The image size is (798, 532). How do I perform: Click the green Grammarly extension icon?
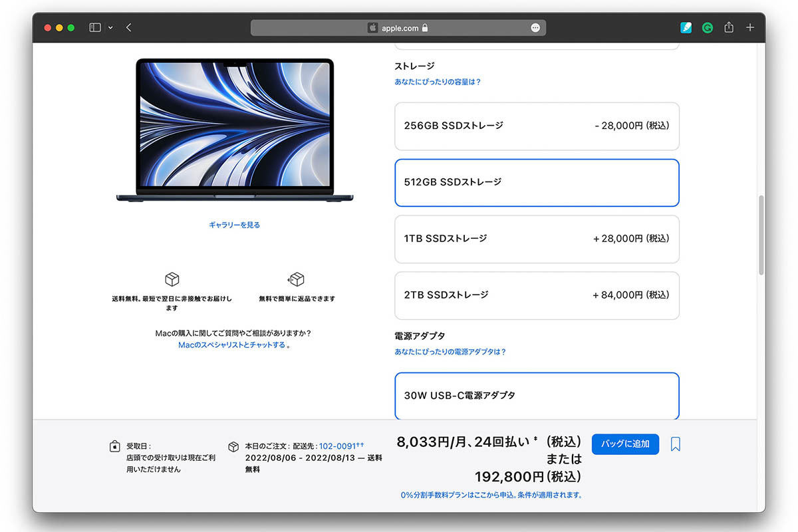point(708,28)
